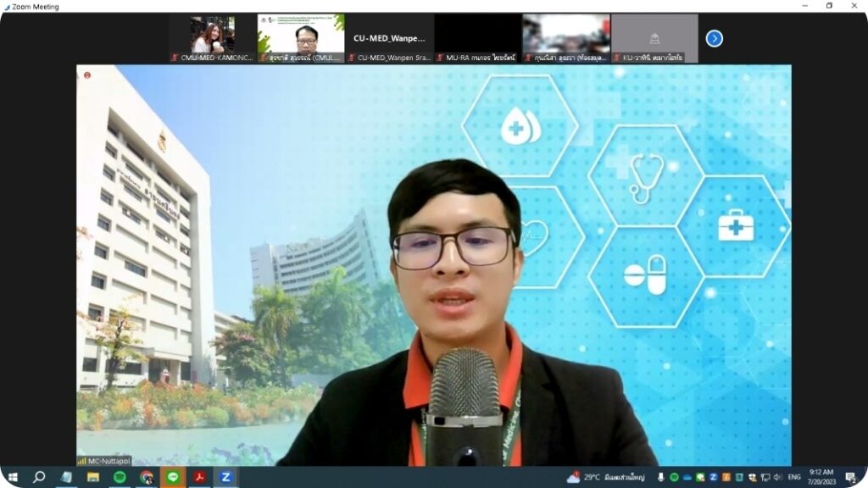
Task: Open the OneDrive cloud tray icon
Action: [687, 477]
